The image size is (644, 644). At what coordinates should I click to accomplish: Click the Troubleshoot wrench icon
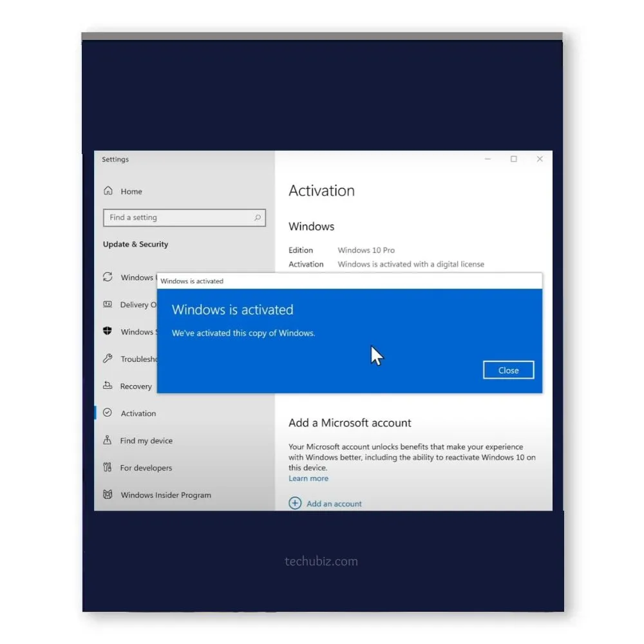pyautogui.click(x=108, y=359)
